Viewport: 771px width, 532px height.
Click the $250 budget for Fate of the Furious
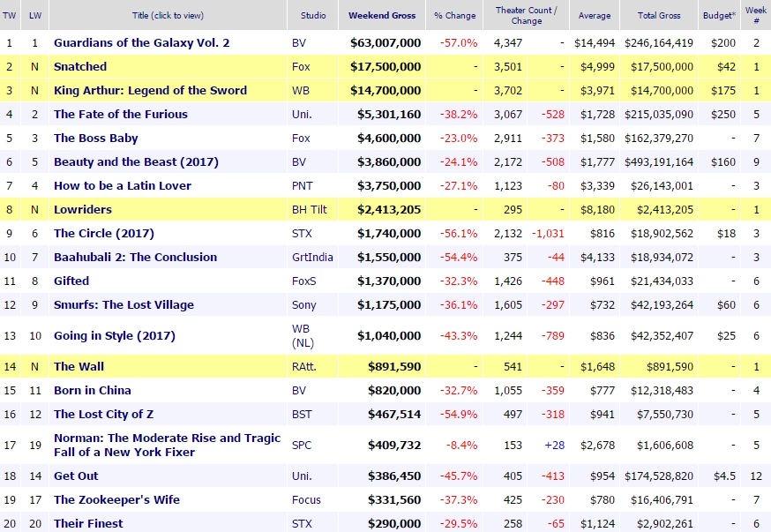click(723, 114)
